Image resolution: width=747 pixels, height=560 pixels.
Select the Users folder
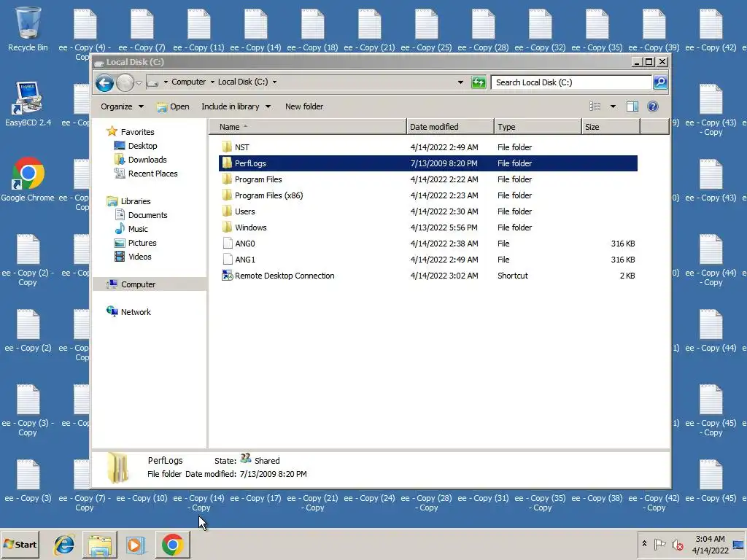245,211
